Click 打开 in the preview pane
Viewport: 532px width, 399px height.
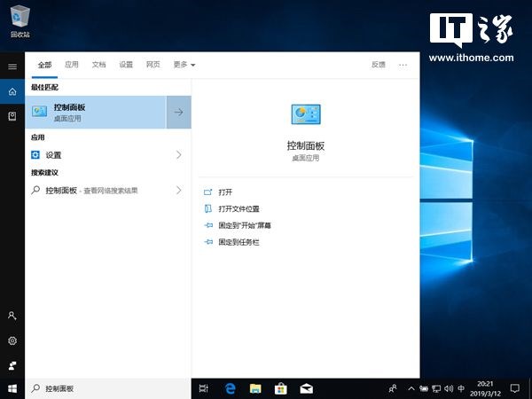point(225,192)
